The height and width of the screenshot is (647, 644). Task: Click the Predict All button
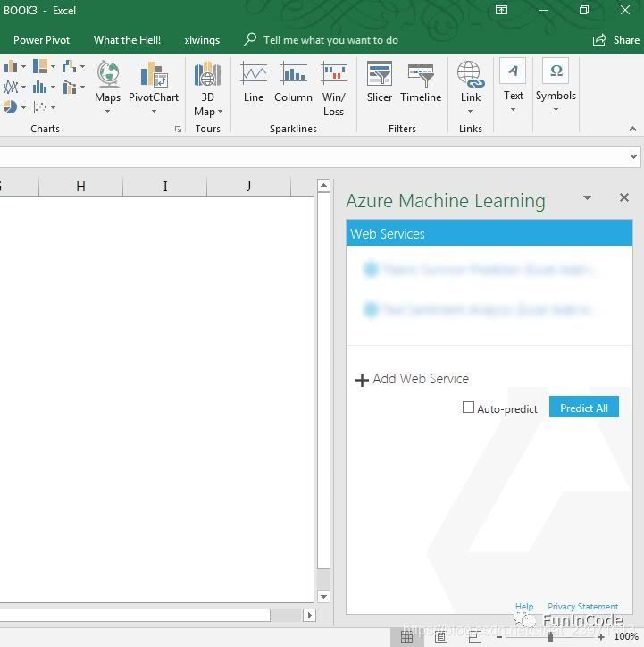click(584, 407)
